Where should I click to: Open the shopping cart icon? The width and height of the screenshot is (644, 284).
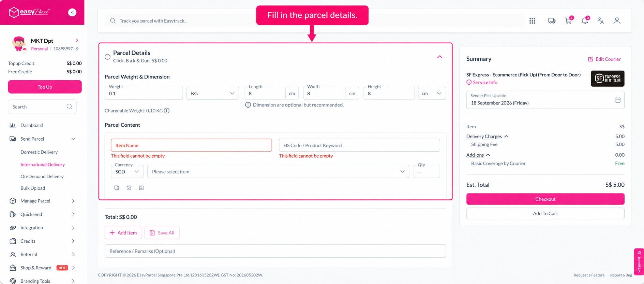[x=568, y=21]
